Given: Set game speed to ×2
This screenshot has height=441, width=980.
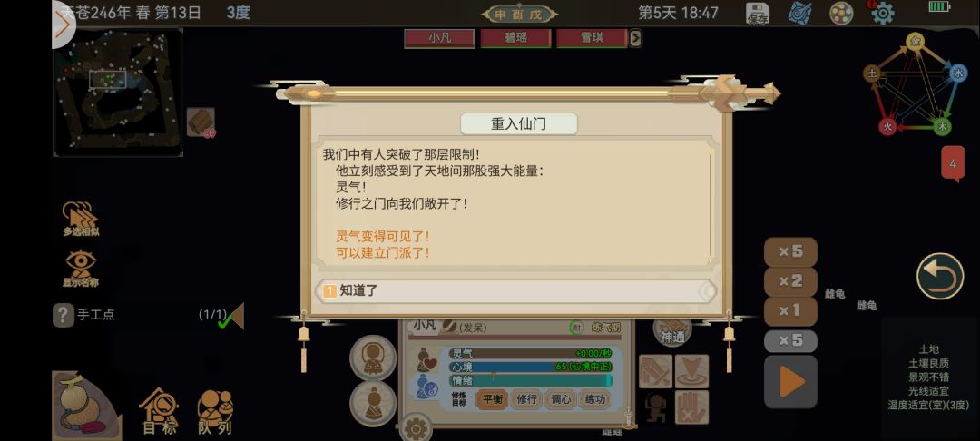Looking at the screenshot, I should click(790, 281).
